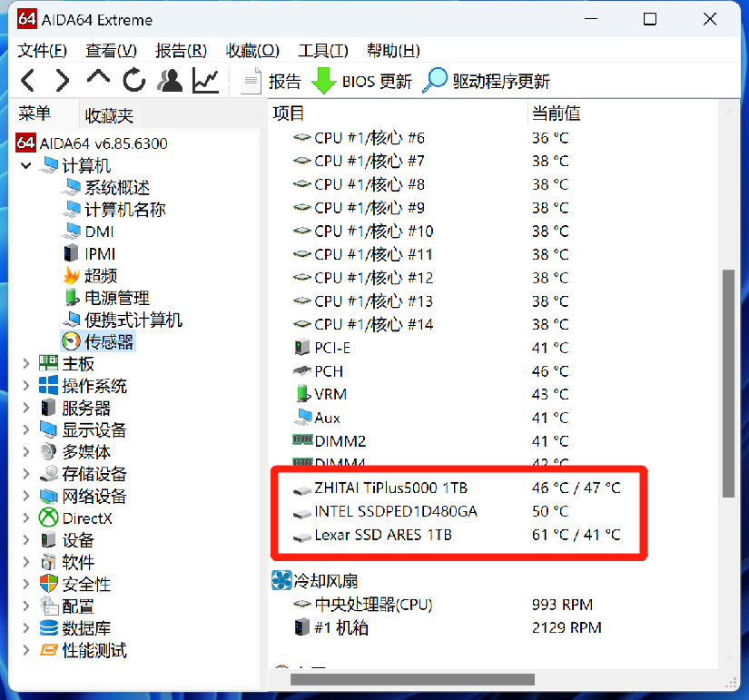
Task: Open the user profile toolbar icon
Action: point(170,80)
